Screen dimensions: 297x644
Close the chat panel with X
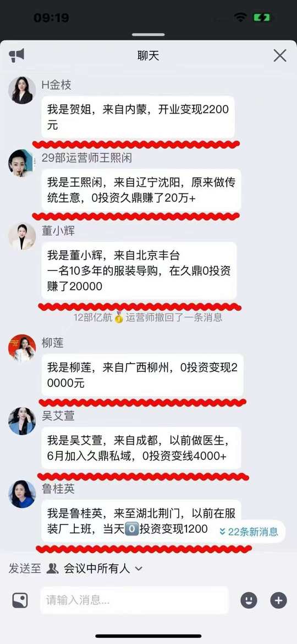click(x=280, y=56)
